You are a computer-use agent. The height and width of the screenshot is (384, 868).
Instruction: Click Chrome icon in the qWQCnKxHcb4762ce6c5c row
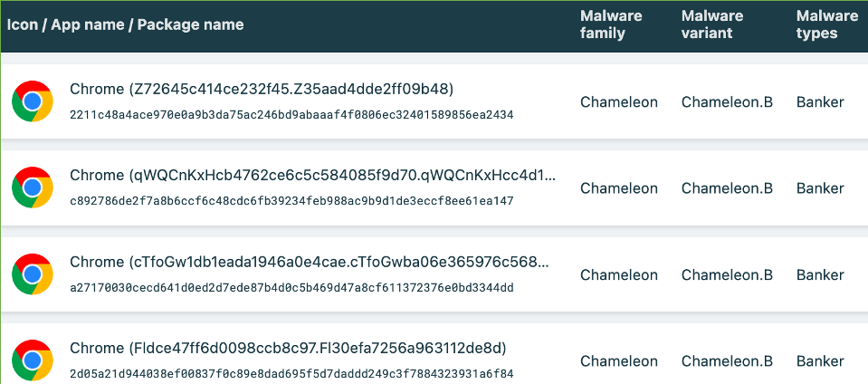[x=32, y=188]
